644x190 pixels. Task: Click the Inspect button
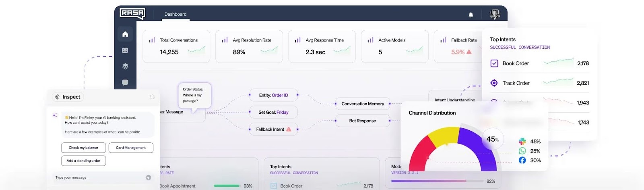click(68, 97)
